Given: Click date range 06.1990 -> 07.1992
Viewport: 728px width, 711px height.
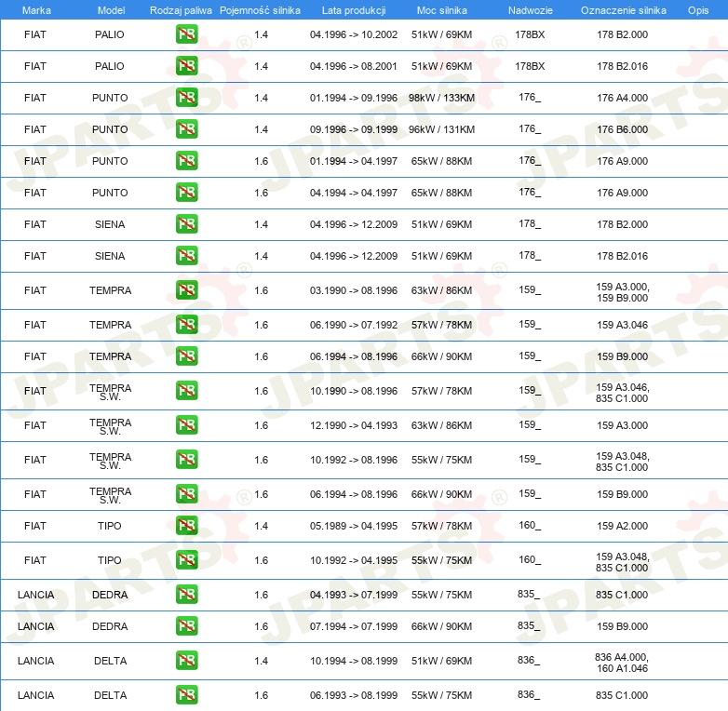Looking at the screenshot, I should [354, 325].
